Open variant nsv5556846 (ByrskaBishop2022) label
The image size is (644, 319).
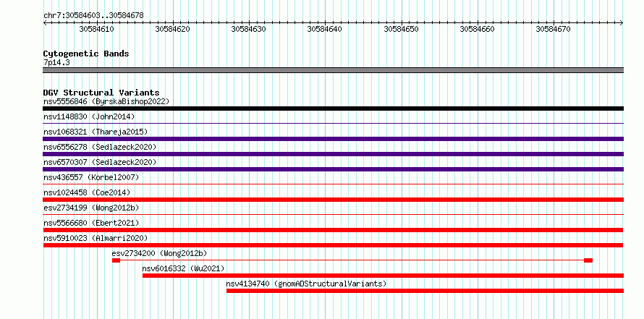pyautogui.click(x=106, y=101)
